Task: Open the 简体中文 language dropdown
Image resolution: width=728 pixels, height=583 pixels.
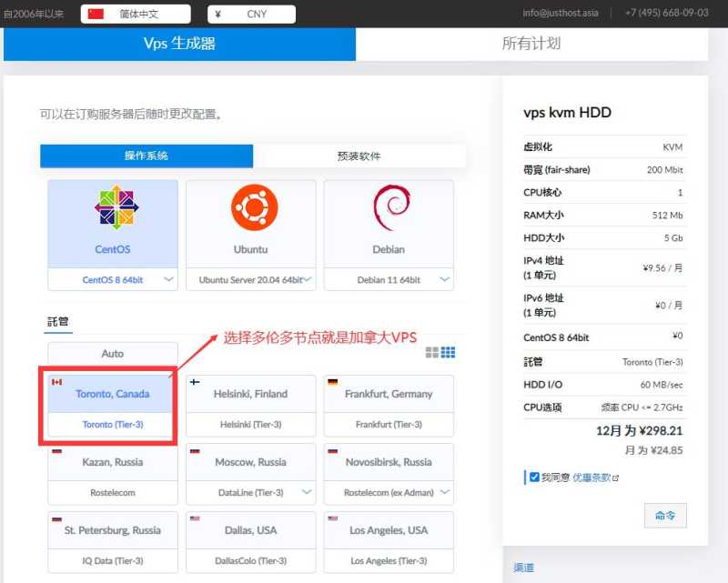Action: [136, 14]
